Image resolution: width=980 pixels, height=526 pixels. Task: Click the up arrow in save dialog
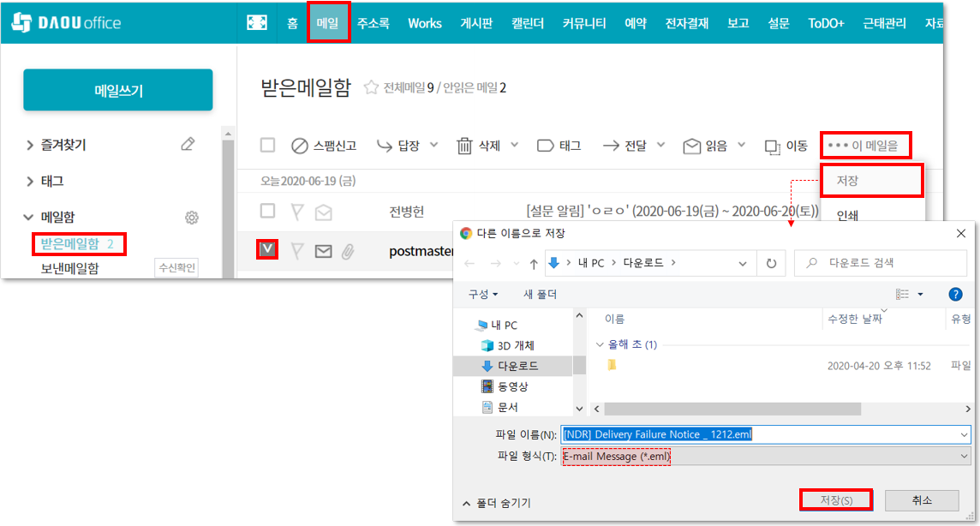[x=534, y=263]
